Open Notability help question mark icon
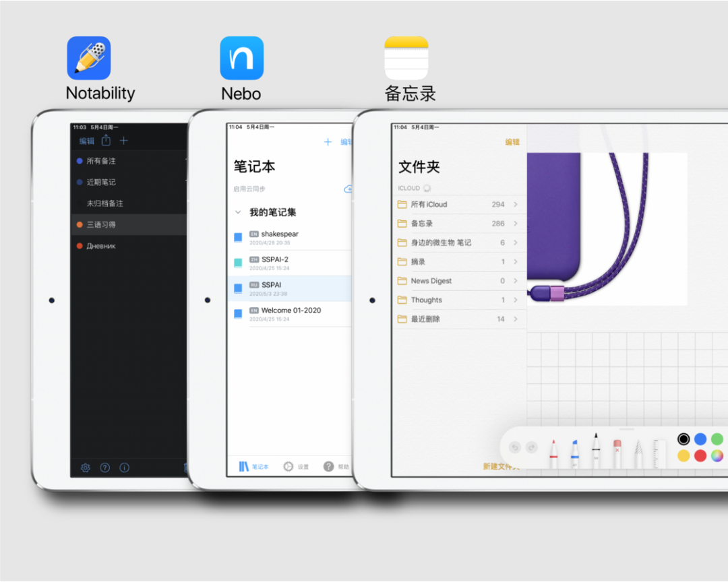The width and height of the screenshot is (728, 582). coord(105,467)
